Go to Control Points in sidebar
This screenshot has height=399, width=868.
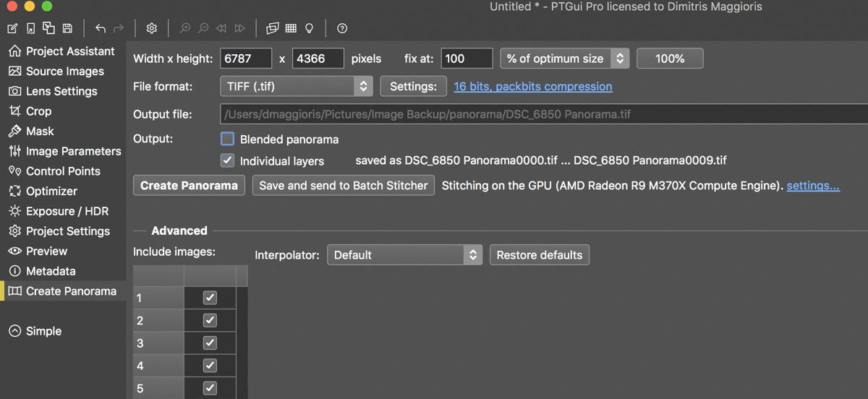[63, 171]
